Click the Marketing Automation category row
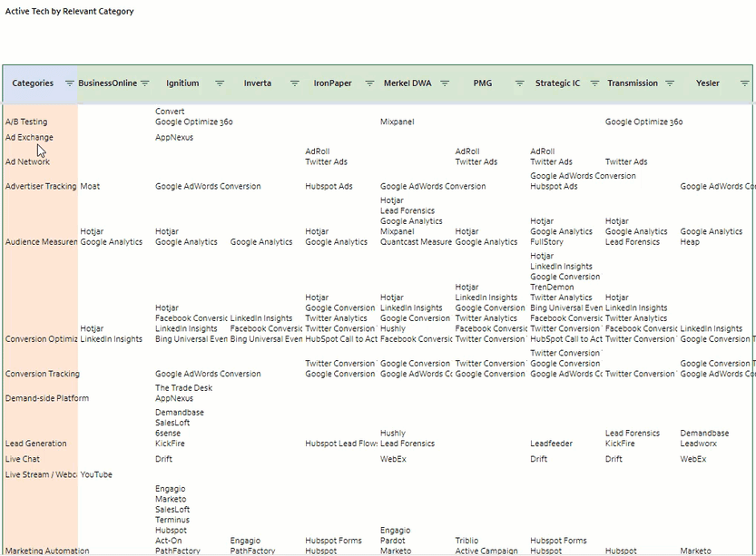The image size is (756, 556). point(47,551)
